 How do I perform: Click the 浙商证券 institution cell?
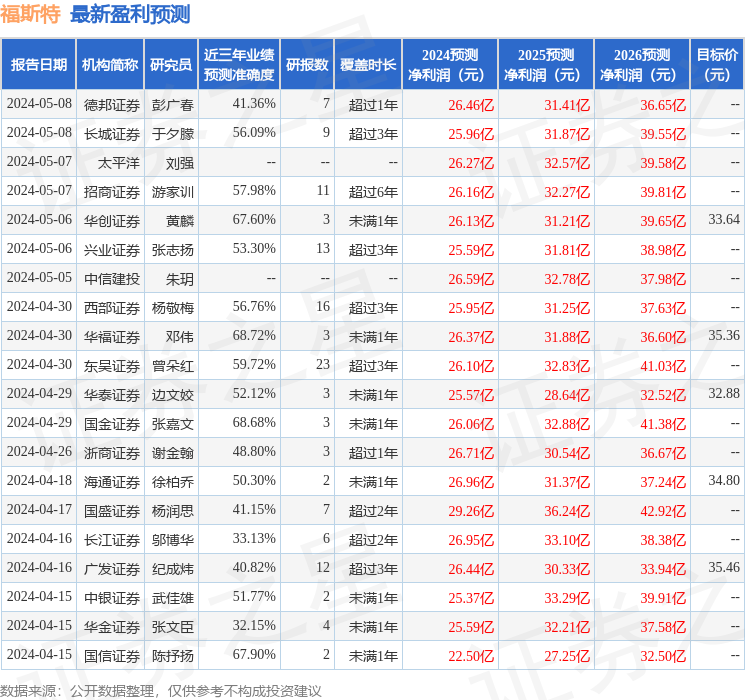pos(112,453)
